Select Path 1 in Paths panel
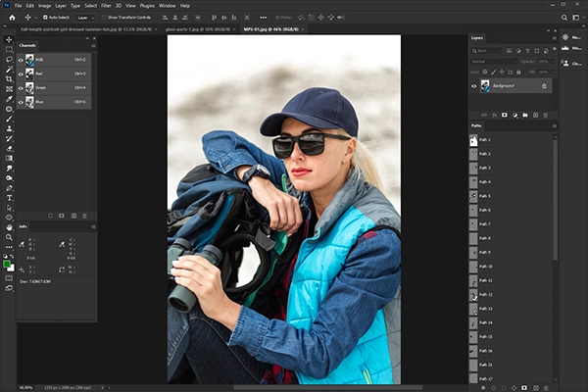The image size is (588, 392). pyautogui.click(x=511, y=140)
